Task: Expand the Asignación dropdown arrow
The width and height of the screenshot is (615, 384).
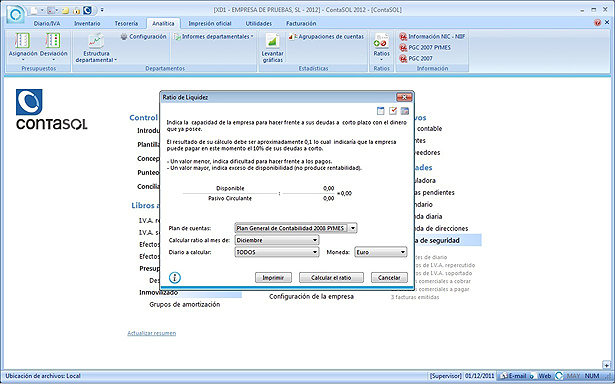Action: coord(22,60)
